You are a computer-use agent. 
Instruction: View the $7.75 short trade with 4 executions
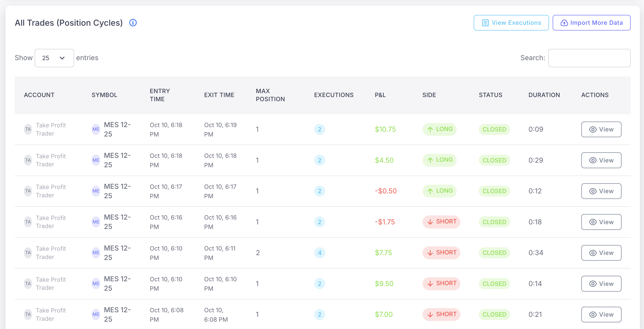coord(601,253)
